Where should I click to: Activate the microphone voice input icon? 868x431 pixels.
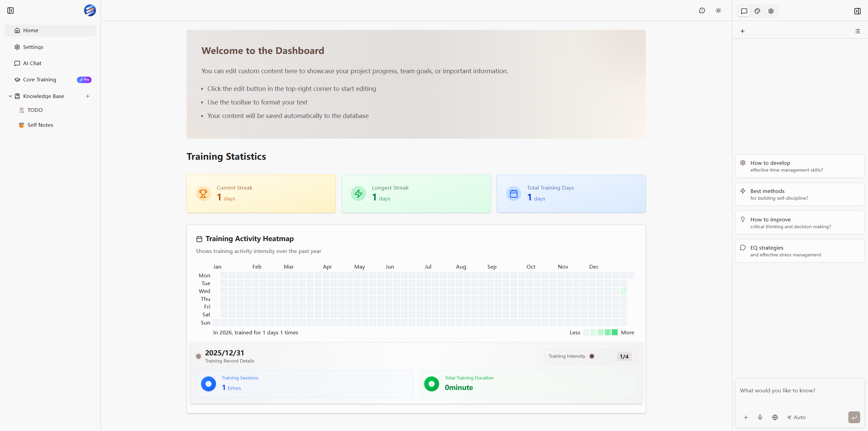[760, 417]
